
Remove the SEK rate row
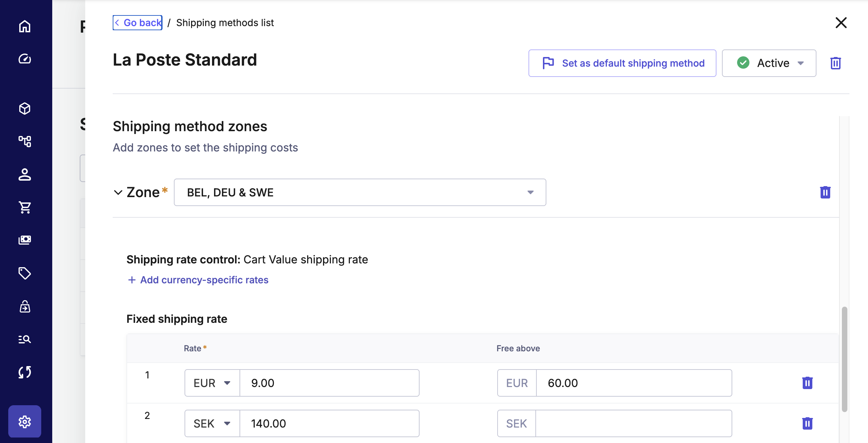(x=807, y=423)
